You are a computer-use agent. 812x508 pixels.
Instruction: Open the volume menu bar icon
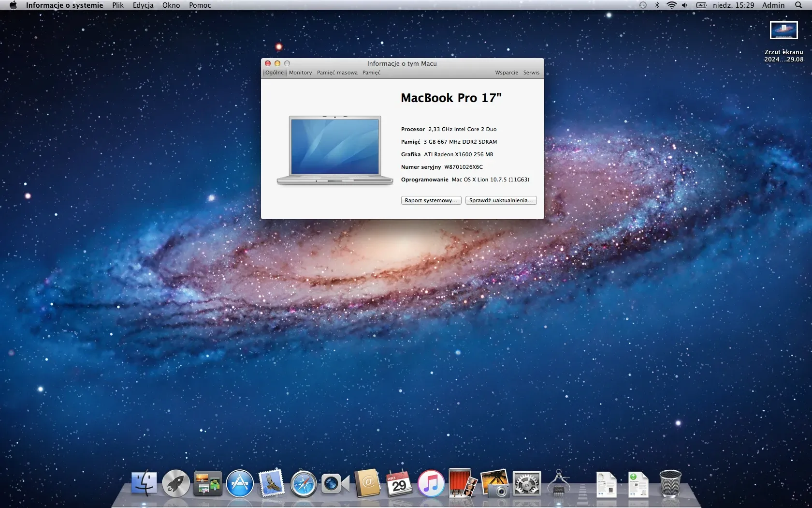pyautogui.click(x=685, y=5)
